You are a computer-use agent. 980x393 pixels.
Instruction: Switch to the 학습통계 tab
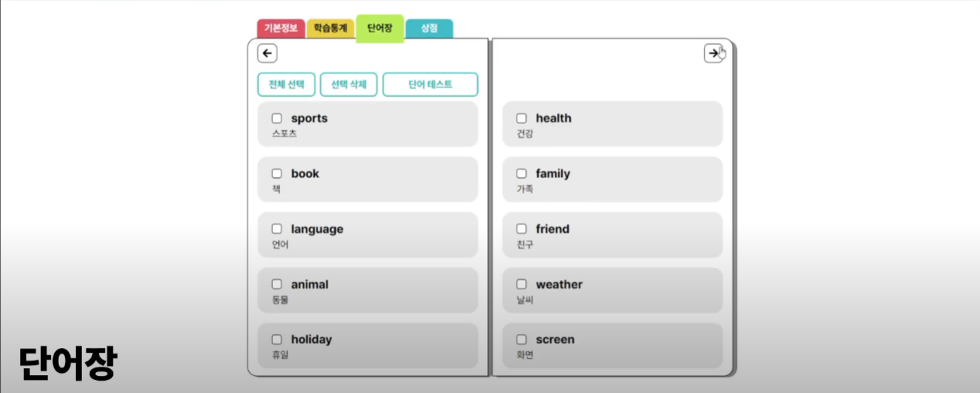(x=330, y=29)
